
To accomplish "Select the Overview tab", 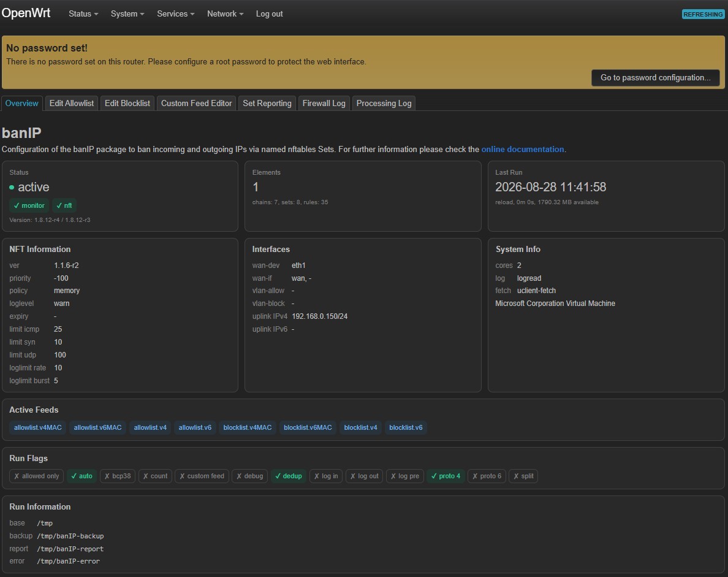I will tap(22, 103).
